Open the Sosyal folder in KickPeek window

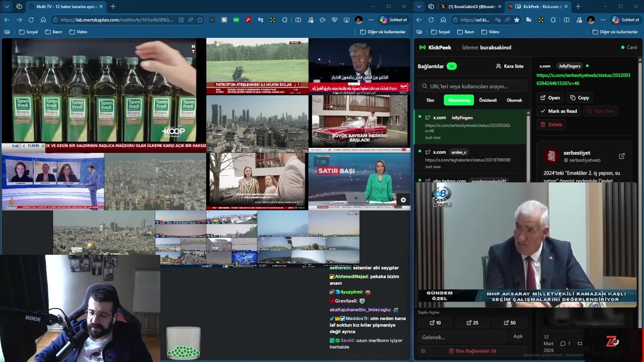pos(440,32)
